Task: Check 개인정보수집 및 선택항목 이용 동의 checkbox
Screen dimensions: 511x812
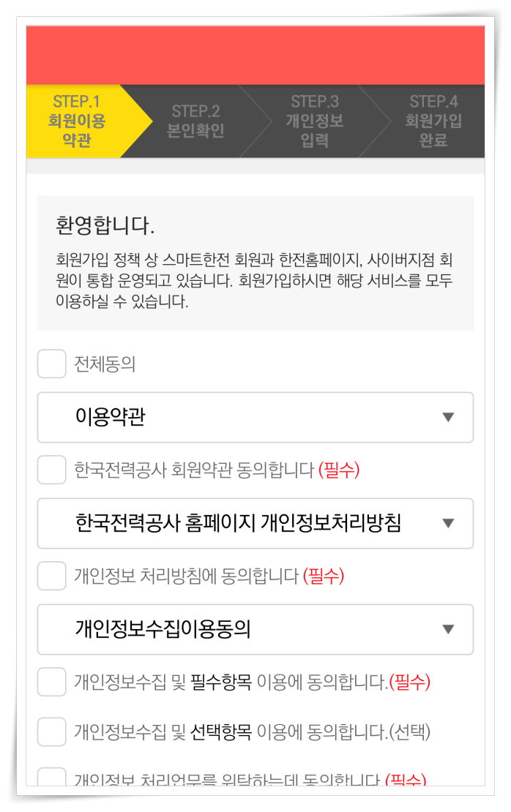Action: 51,732
